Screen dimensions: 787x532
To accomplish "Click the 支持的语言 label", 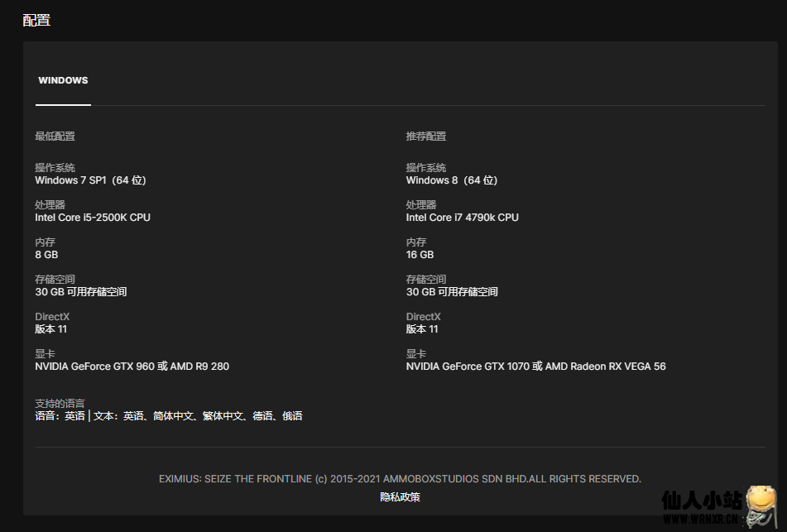I will (60, 404).
